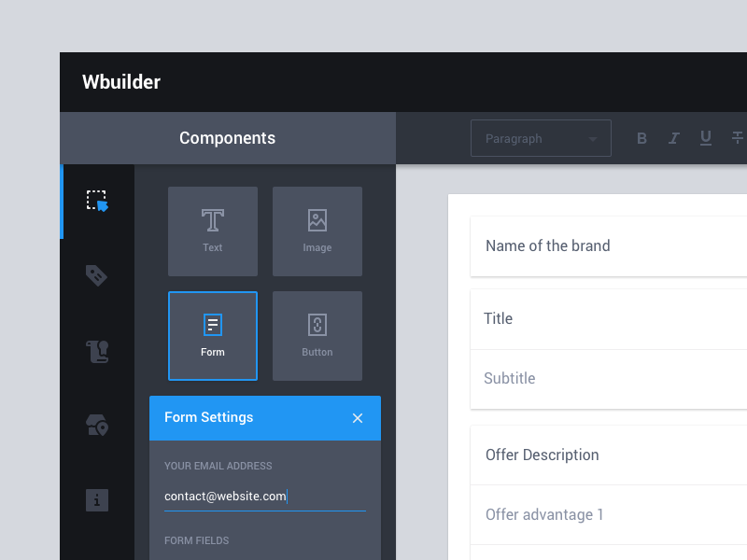This screenshot has width=747, height=560.
Task: Toggle bold formatting
Action: (641, 137)
